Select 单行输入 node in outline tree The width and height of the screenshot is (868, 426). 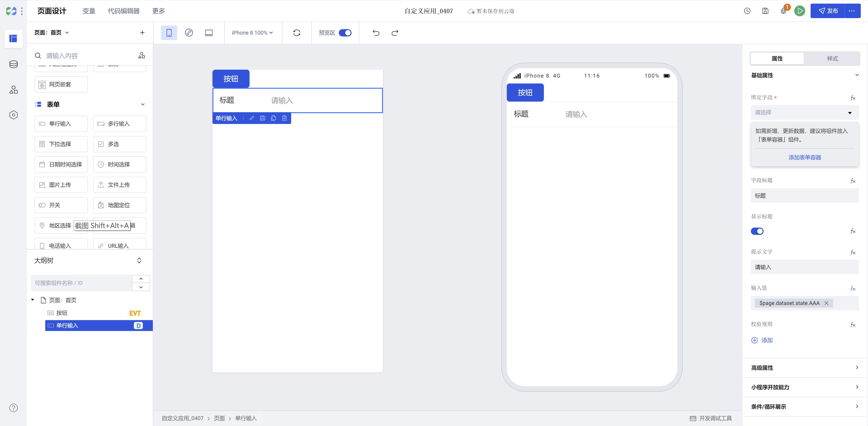(x=99, y=326)
